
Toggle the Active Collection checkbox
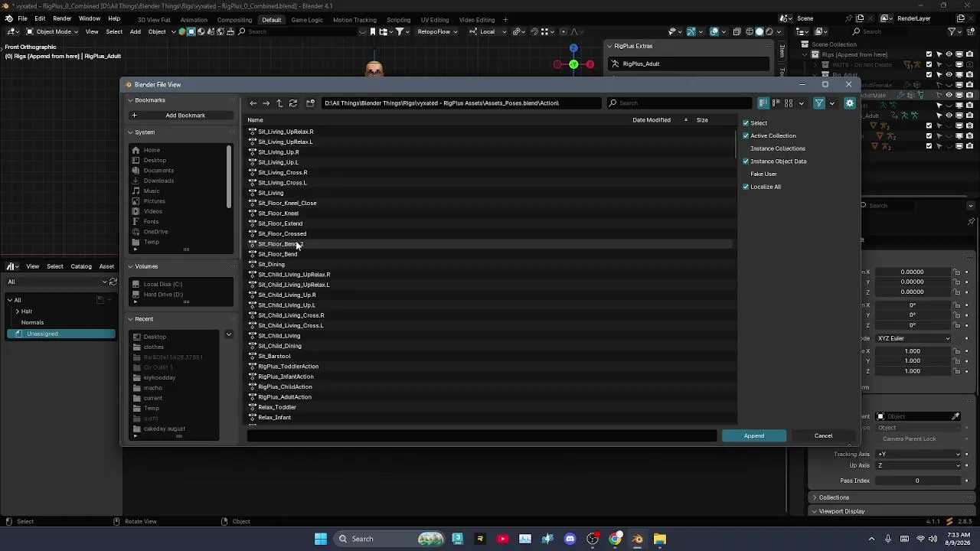pos(746,136)
